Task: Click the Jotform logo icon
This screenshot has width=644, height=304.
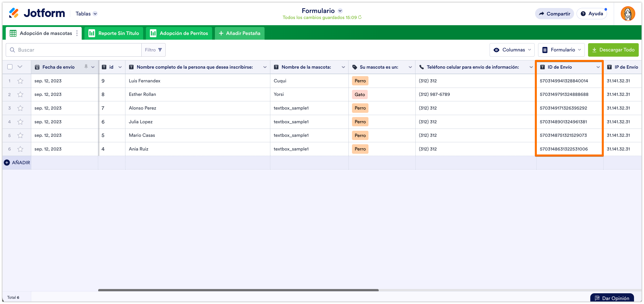Action: 14,13
